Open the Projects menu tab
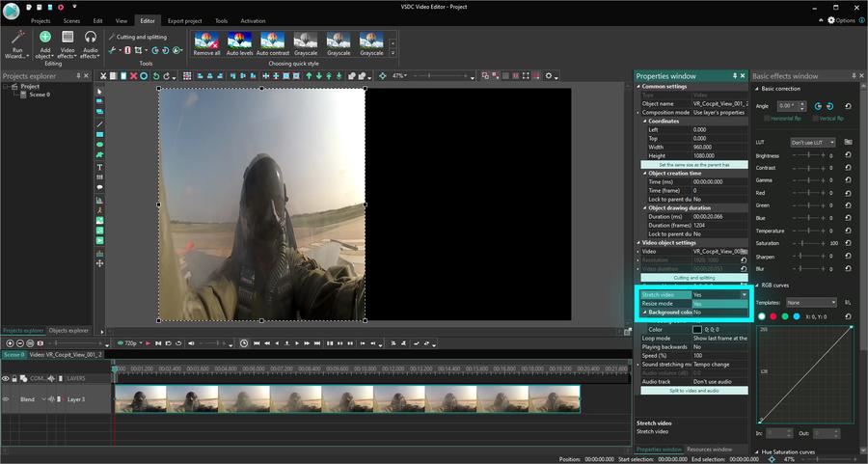868x464 pixels. tap(41, 20)
